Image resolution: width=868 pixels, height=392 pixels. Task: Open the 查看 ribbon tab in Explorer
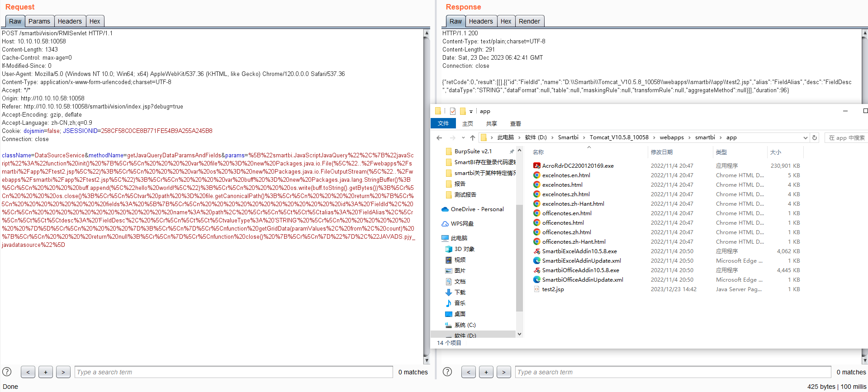(x=516, y=123)
